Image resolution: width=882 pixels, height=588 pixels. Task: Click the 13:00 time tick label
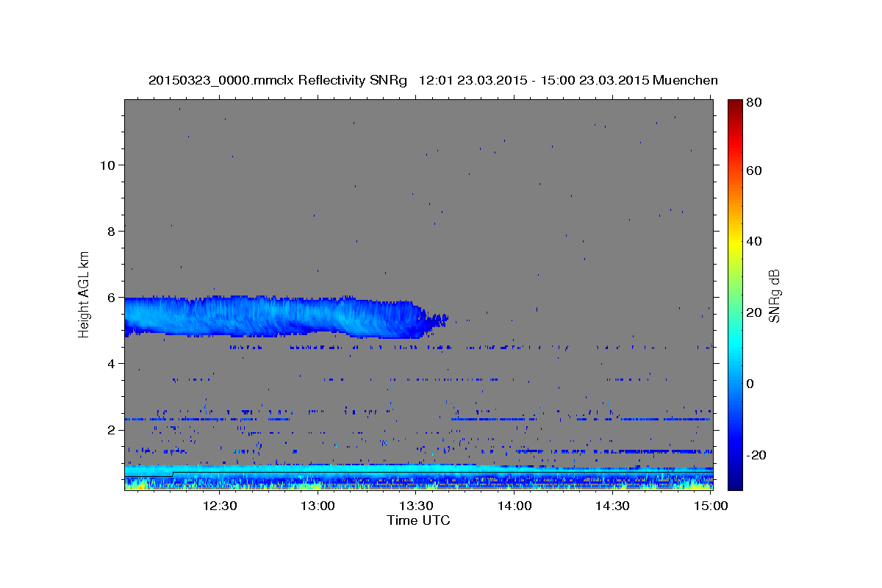tap(318, 506)
